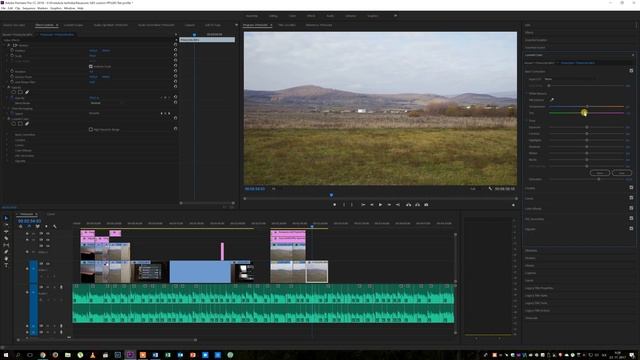Step back one frame in Program Monitor

[371, 204]
